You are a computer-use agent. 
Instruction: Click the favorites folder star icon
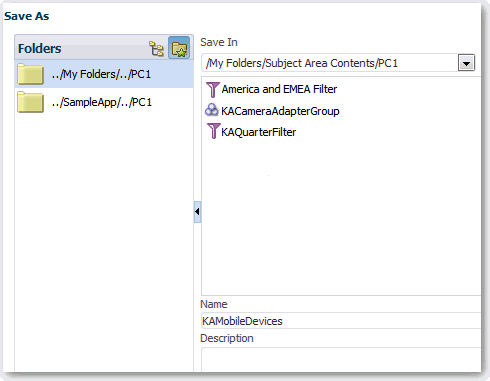179,48
